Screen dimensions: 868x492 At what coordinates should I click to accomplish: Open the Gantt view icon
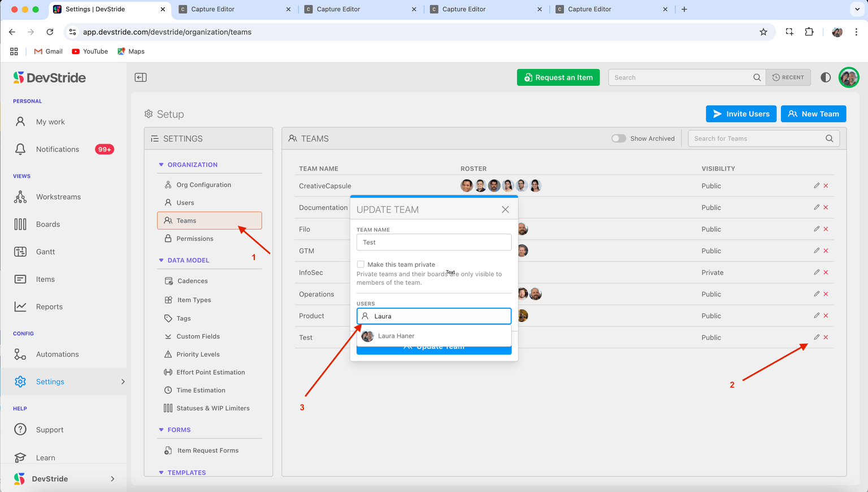[20, 252]
